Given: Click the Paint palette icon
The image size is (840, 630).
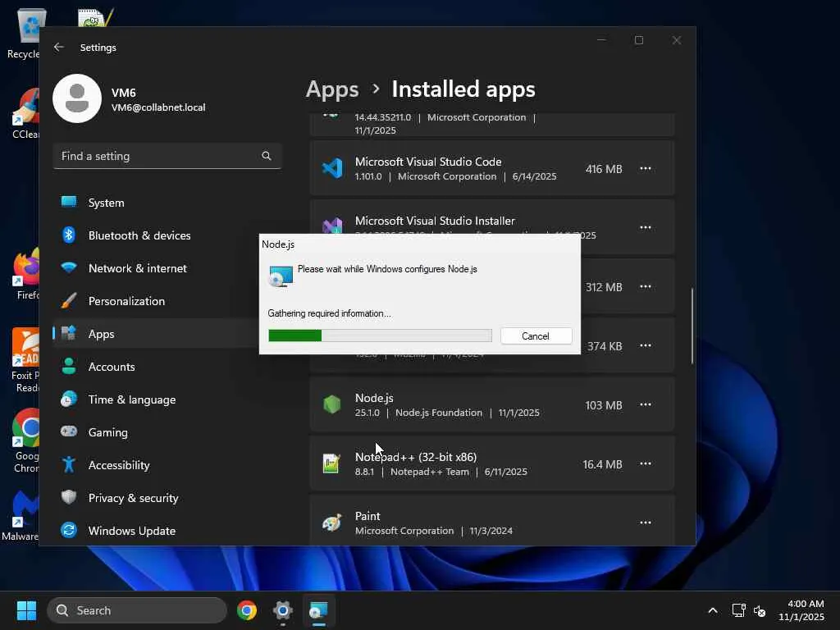Looking at the screenshot, I should click(332, 523).
